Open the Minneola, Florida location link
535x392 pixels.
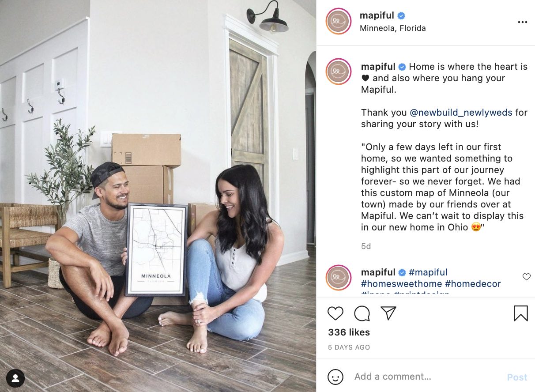393,28
